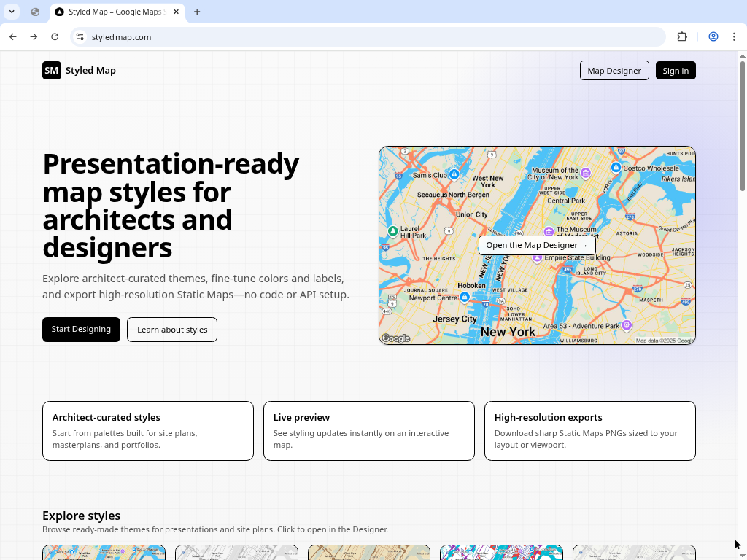Viewport: 747px width, 560px height.
Task: Click the page vertical scrollbar thumb
Action: tap(742, 126)
